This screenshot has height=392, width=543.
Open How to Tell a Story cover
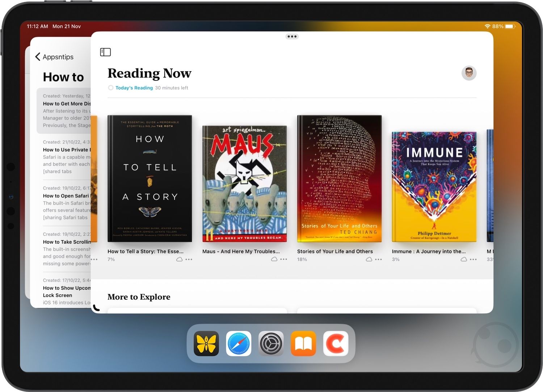[150, 178]
